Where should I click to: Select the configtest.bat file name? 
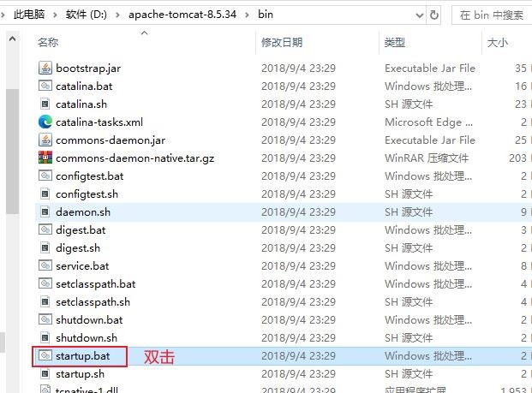[x=90, y=176]
